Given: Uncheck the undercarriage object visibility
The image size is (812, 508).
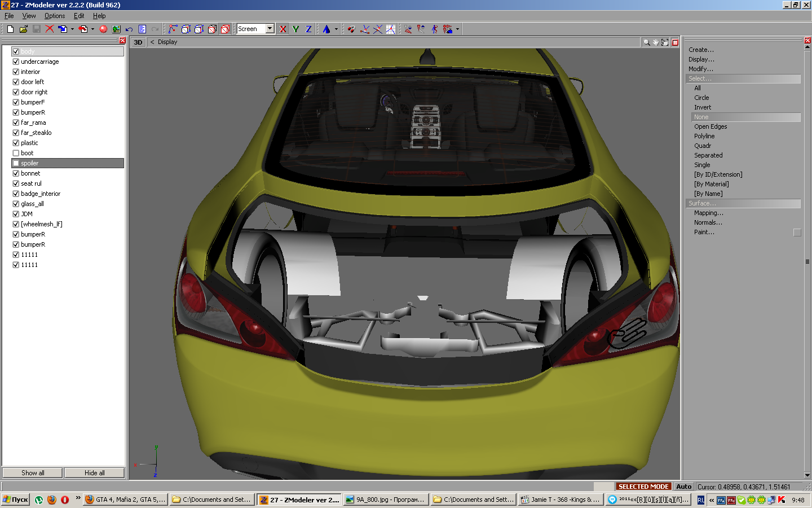Looking at the screenshot, I should pos(16,62).
